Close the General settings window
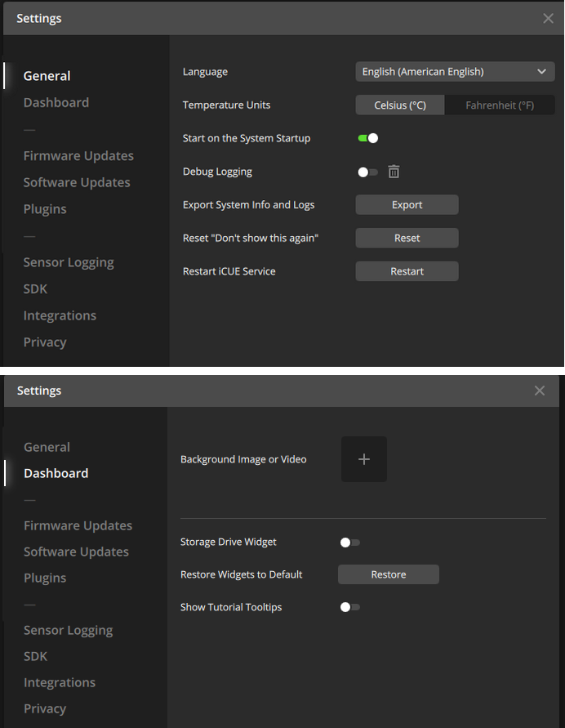Viewport: 565px width, 728px height. pos(549,18)
